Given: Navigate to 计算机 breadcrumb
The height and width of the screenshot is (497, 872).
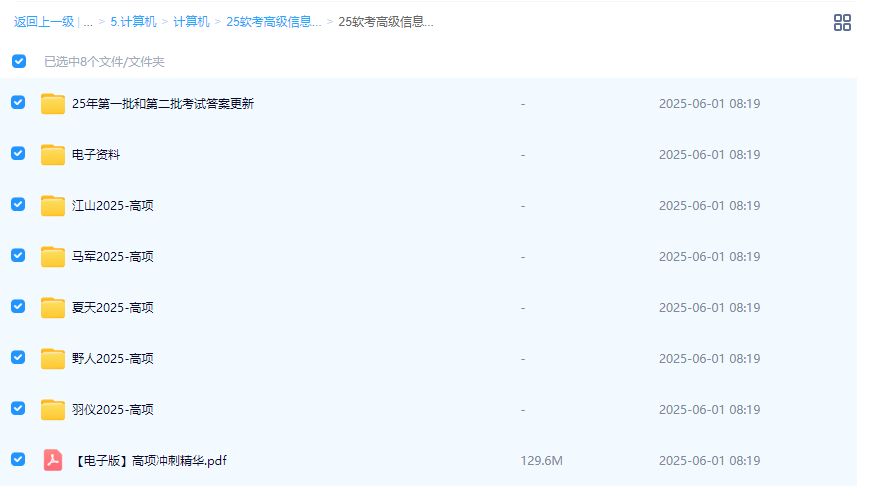Looking at the screenshot, I should (191, 22).
